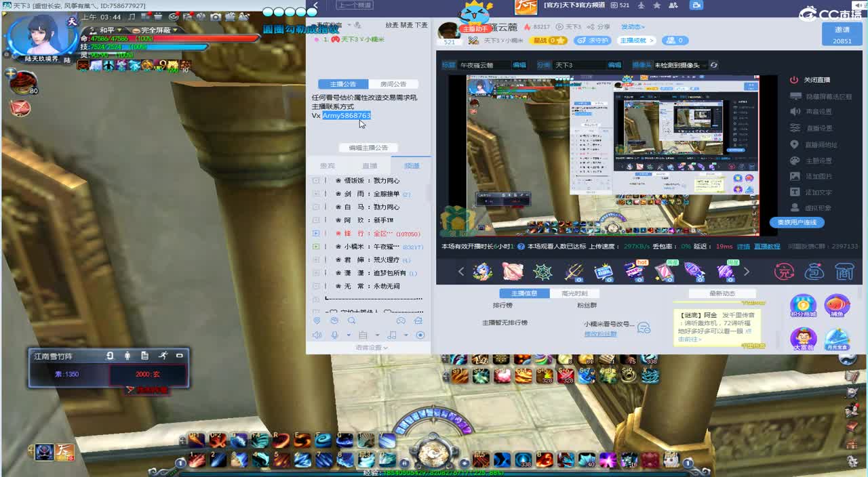The image size is (868, 477).
Task: Click the search magnifier under channel list
Action: point(351,320)
